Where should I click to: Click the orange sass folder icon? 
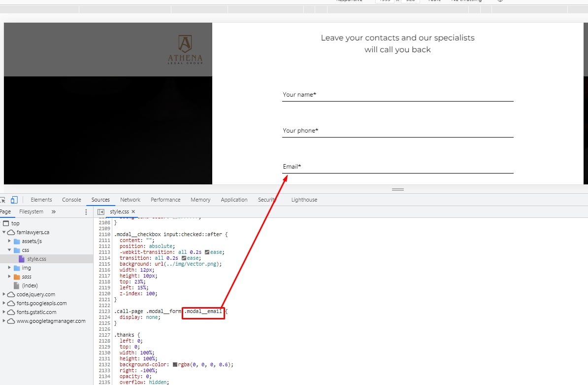pos(17,277)
